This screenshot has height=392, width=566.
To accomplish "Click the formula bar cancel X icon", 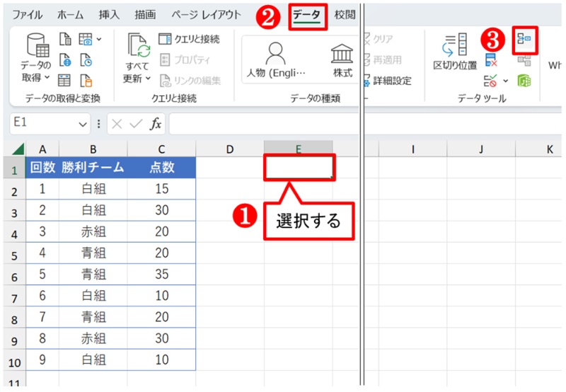I will pos(117,124).
